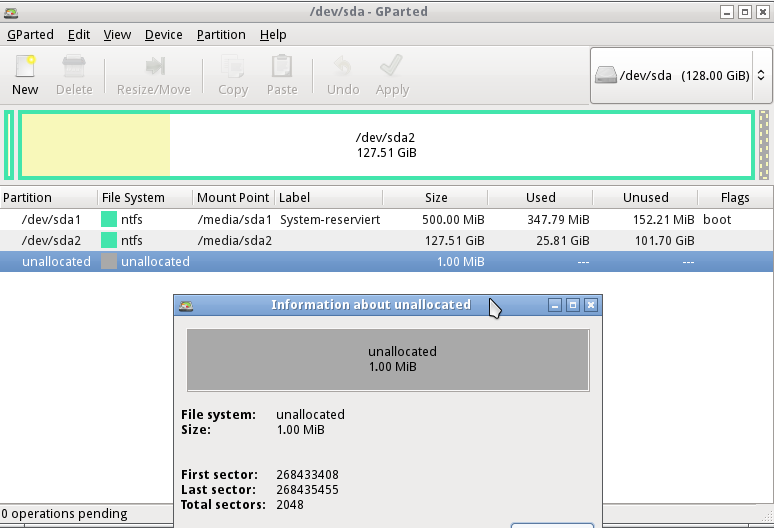Viewport: 774px width, 528px height.
Task: Click the Paste partition icon
Action: [x=282, y=67]
